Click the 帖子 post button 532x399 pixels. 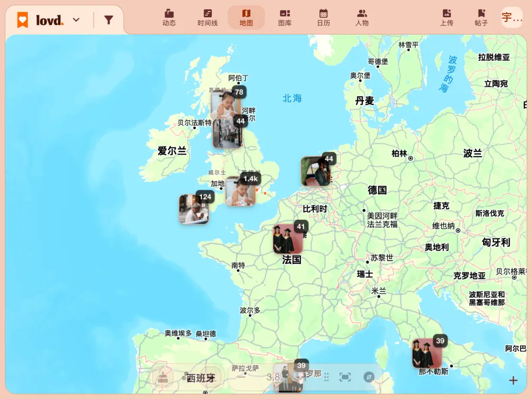click(x=481, y=18)
